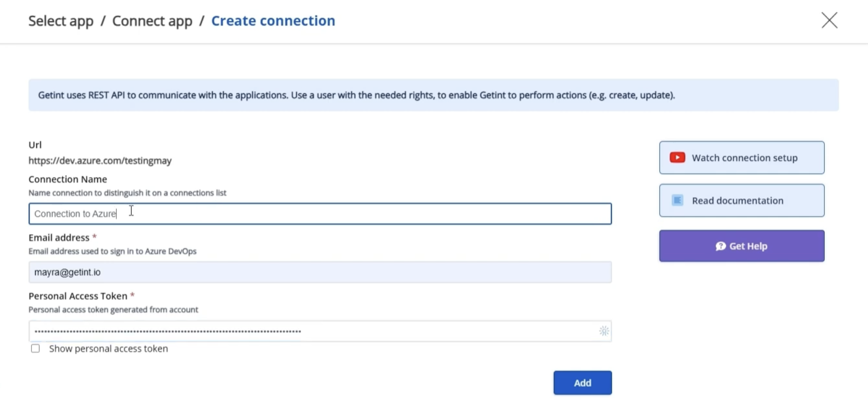
Task: Open Read documentation button
Action: [x=742, y=200]
